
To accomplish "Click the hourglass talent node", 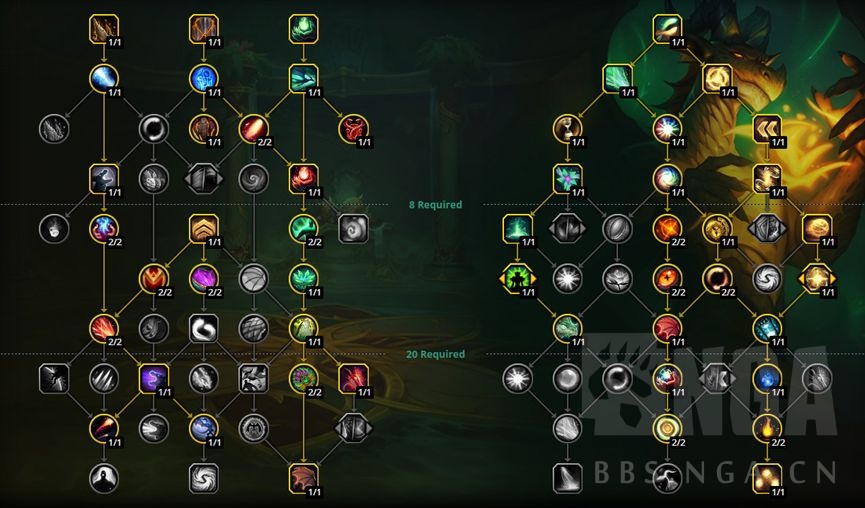I will (x=568, y=129).
